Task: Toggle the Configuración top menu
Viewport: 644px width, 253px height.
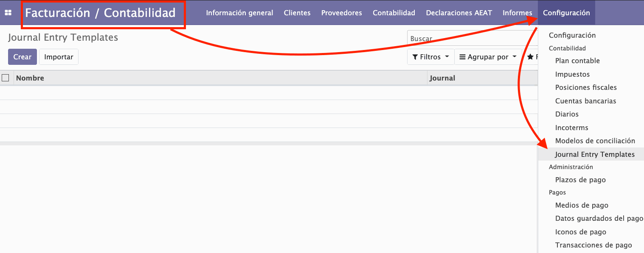Action: 566,13
